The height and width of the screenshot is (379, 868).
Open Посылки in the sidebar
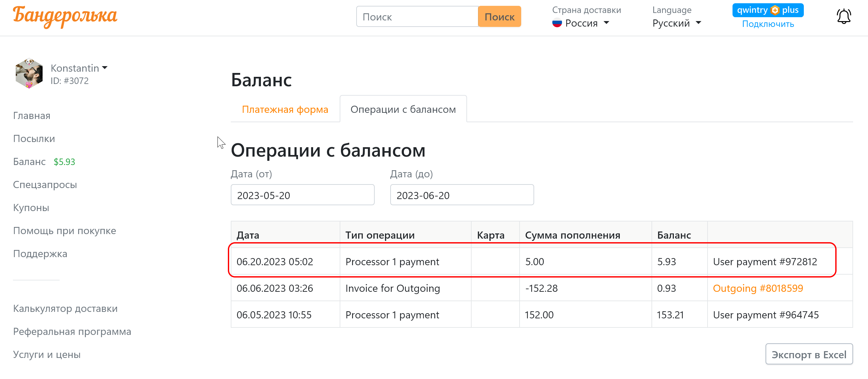tap(34, 138)
